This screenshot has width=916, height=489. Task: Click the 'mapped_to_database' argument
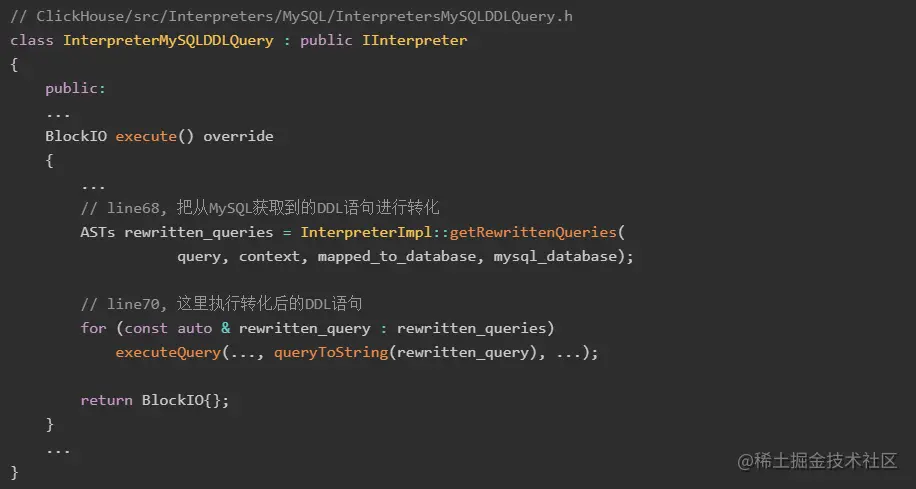(x=397, y=256)
